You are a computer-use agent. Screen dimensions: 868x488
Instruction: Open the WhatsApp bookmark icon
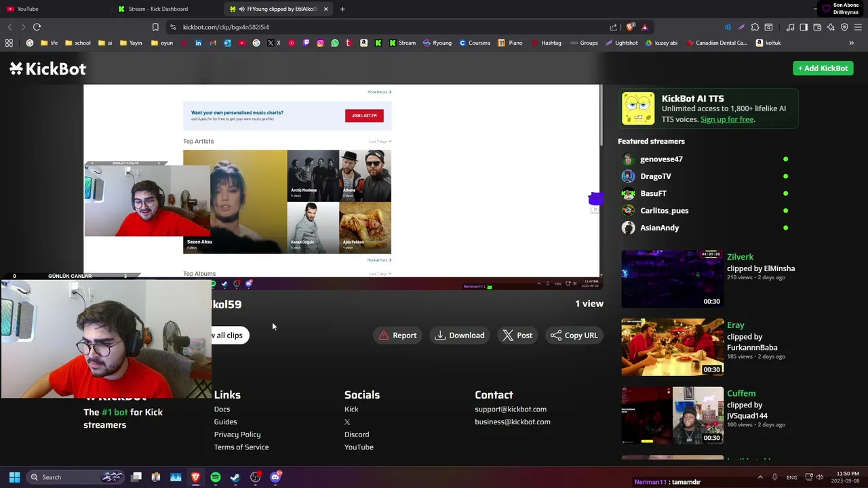[x=334, y=43]
